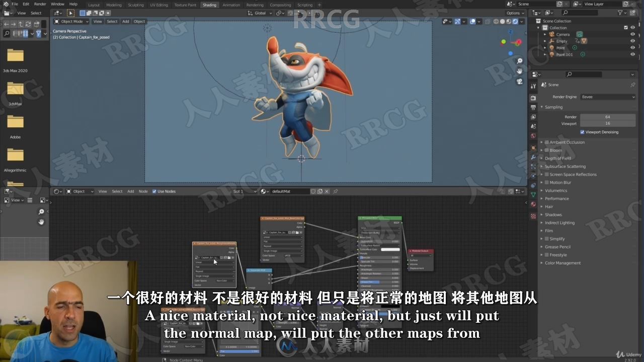Viewport: 644px width, 362px height.
Task: Click Subsurface Color swatch on Principled BSDF
Action: (390, 249)
